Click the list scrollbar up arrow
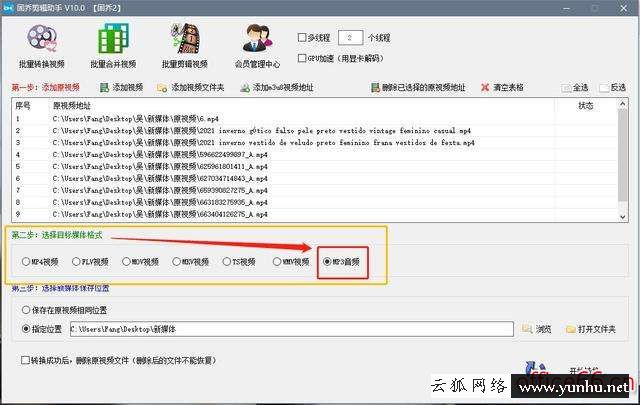Image resolution: width=640 pixels, height=405 pixels. [x=623, y=104]
